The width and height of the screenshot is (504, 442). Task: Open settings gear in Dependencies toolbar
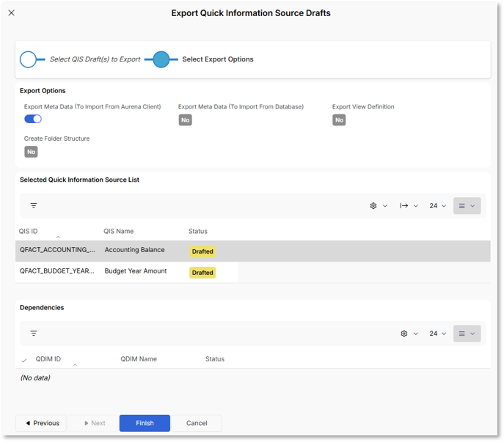point(404,334)
